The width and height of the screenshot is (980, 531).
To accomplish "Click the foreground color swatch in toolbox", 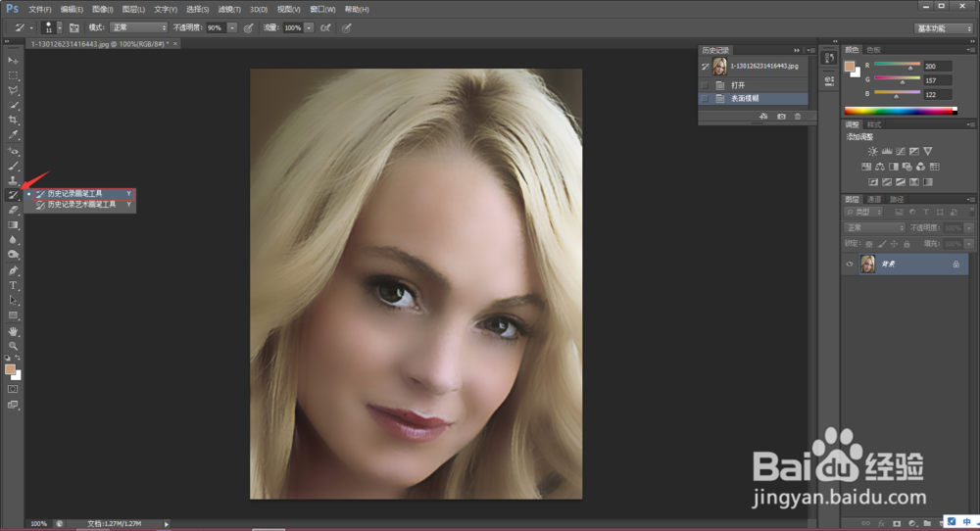I will [10, 369].
